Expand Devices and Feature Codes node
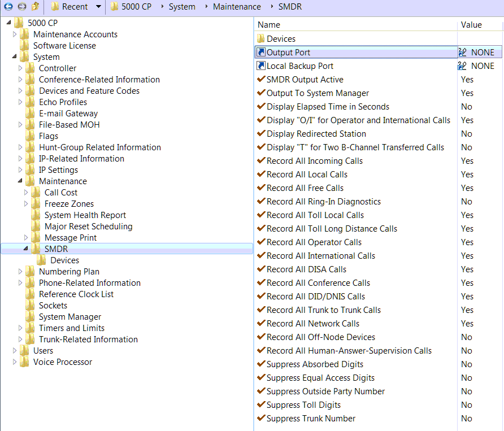This screenshot has height=431, width=504. [20, 90]
